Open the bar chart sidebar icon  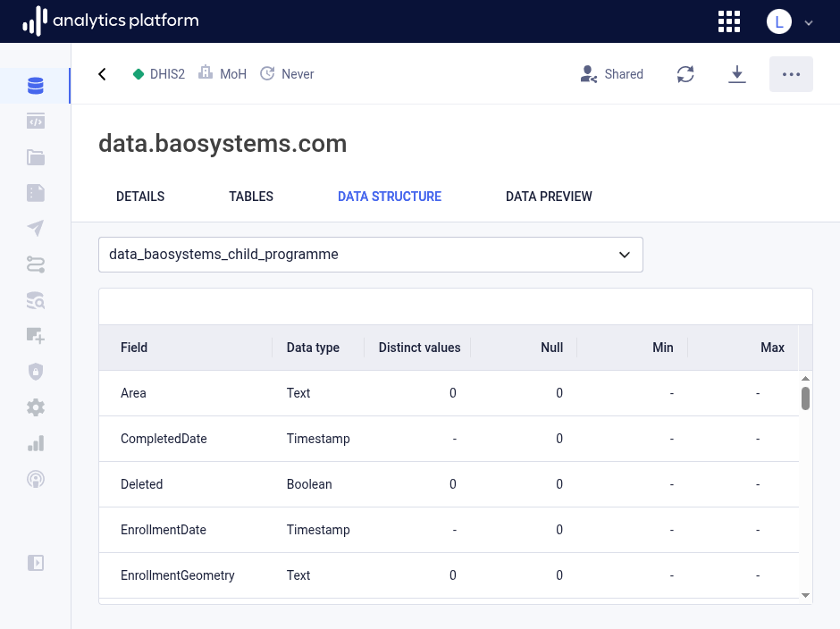36,444
